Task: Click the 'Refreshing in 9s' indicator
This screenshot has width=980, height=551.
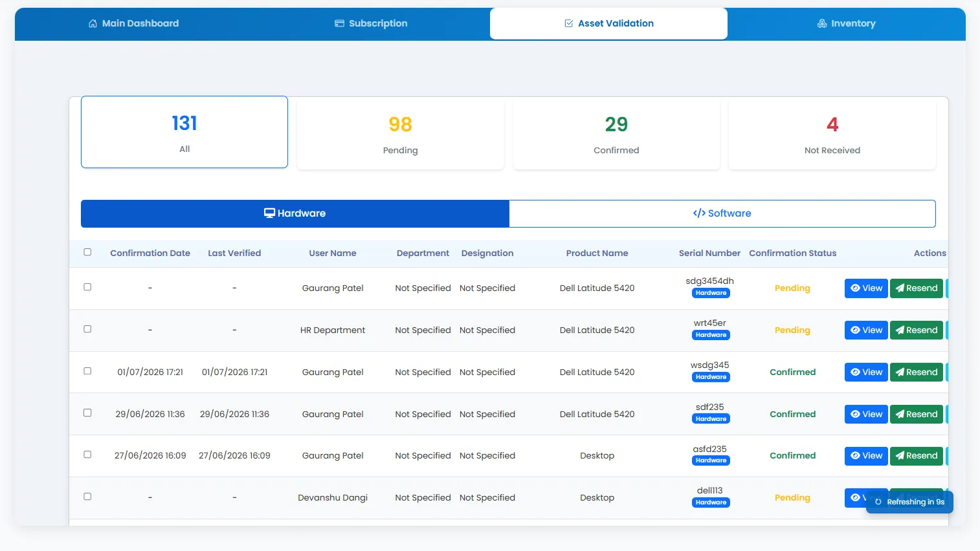Action: coord(909,502)
